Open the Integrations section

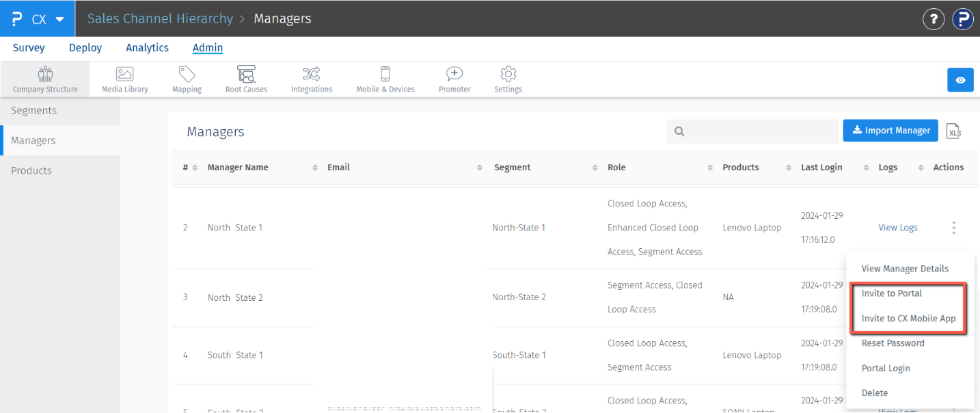tap(312, 79)
